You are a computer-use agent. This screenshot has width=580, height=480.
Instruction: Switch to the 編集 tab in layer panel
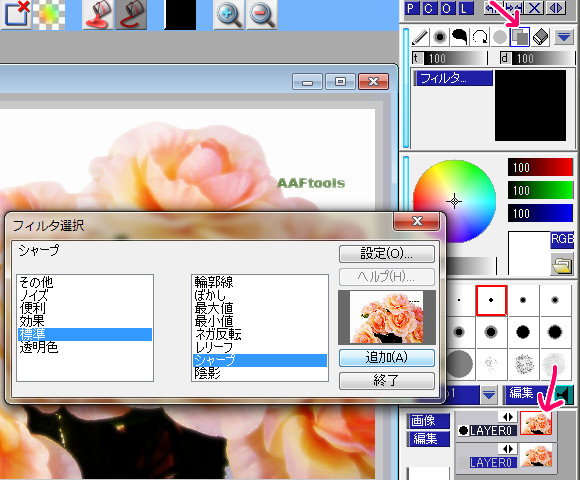428,439
